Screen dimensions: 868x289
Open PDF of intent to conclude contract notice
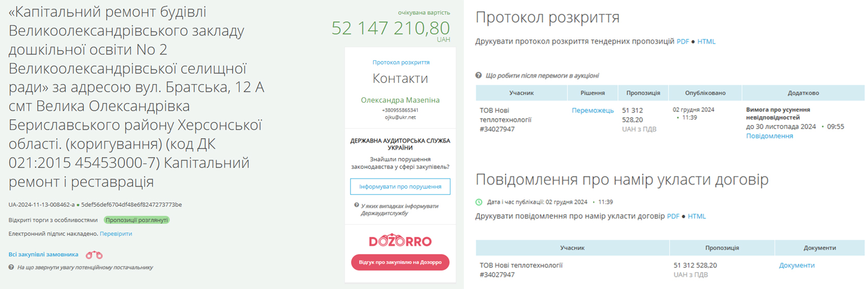(673, 216)
